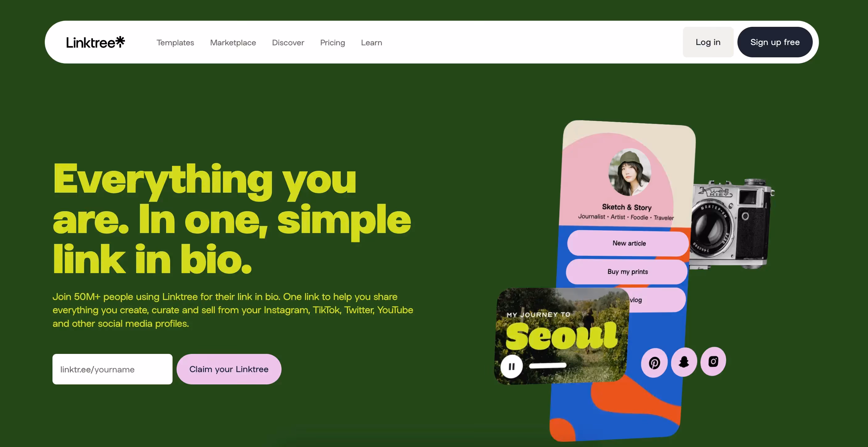Focus the linktr.ee/yourname input field
Viewport: 868px width, 447px height.
point(113,369)
